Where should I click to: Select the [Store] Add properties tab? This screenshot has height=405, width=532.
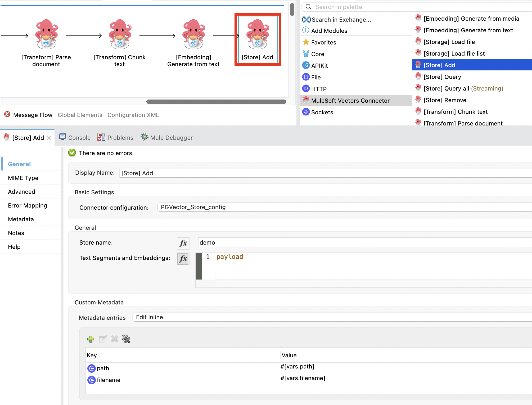tap(28, 137)
